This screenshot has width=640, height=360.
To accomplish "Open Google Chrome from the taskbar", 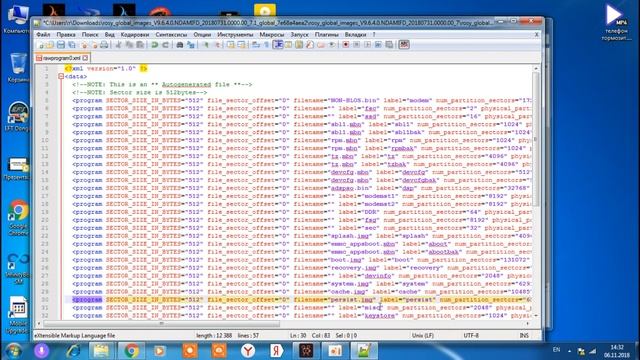I will point(131,351).
